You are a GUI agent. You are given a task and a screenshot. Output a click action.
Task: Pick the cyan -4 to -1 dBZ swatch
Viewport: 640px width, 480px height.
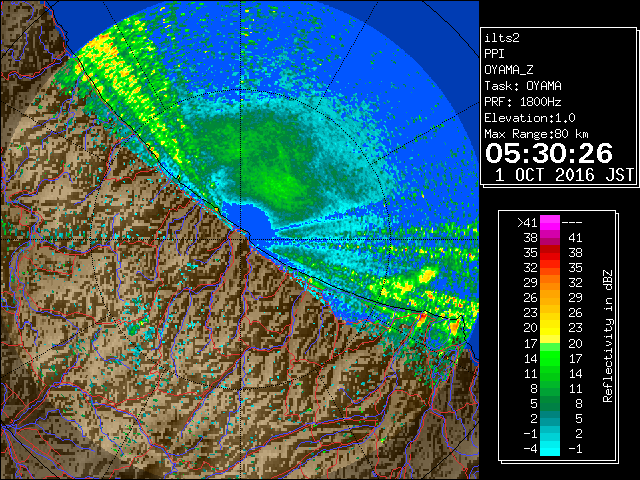click(x=550, y=448)
